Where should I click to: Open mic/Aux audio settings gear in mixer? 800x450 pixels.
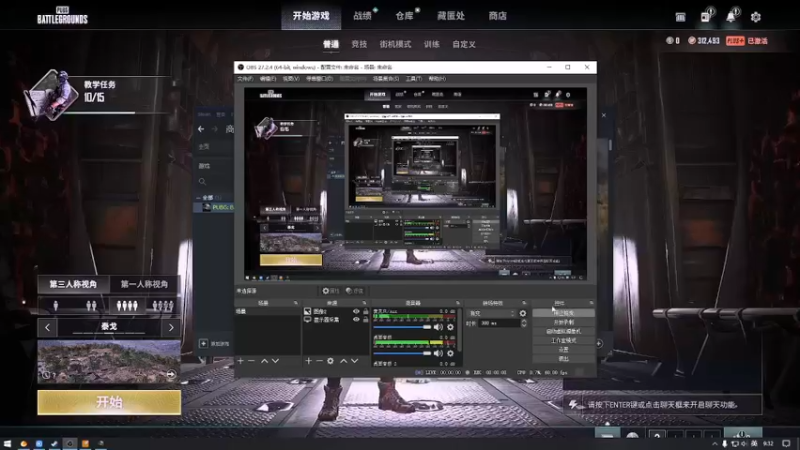(450, 327)
